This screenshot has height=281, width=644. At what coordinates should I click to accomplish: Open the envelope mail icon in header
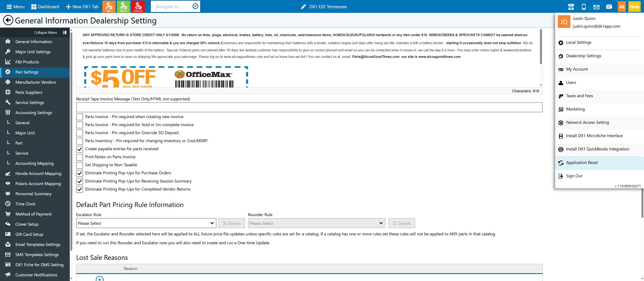[x=596, y=7]
